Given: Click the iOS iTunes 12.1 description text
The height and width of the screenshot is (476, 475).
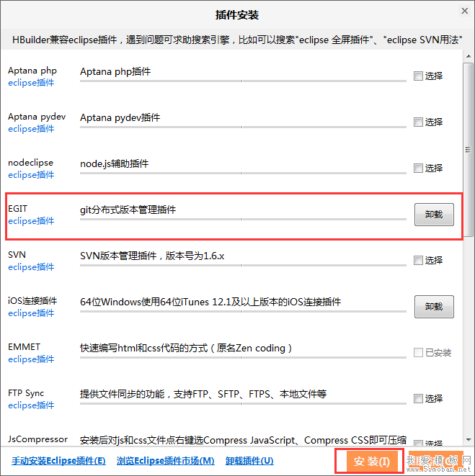Looking at the screenshot, I should [210, 302].
